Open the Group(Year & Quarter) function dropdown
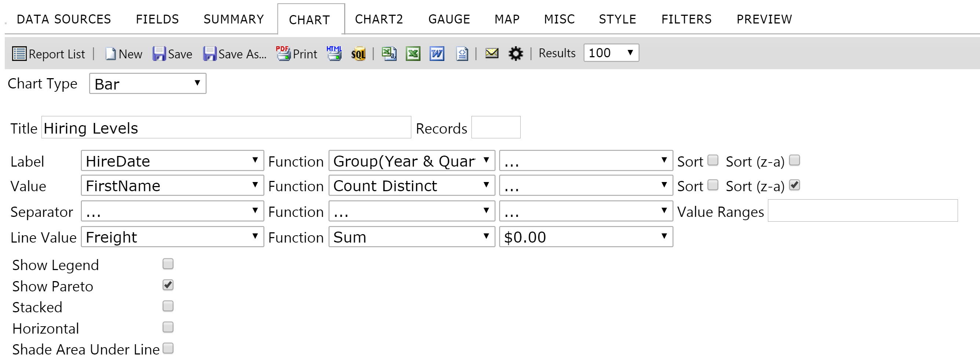The height and width of the screenshot is (360, 980). pos(412,161)
